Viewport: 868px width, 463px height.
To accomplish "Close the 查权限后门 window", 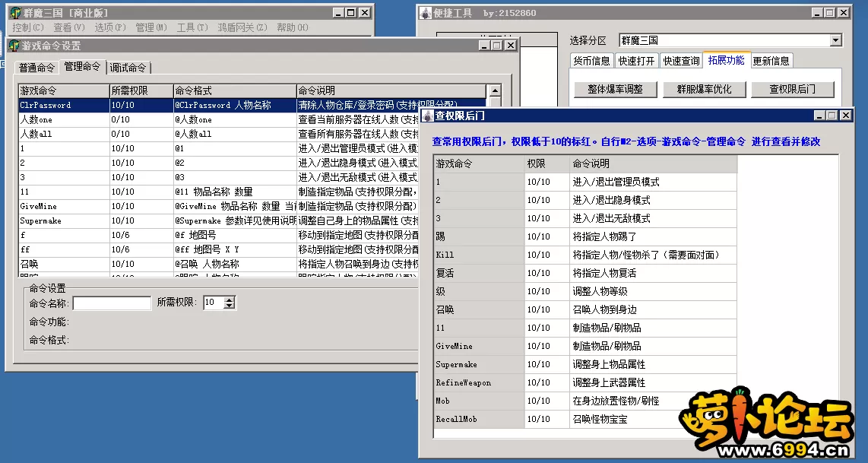I will (845, 116).
